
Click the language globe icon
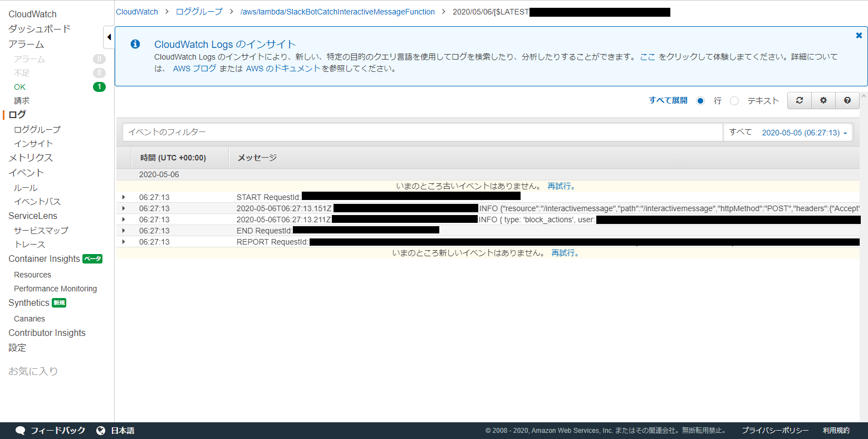101,431
